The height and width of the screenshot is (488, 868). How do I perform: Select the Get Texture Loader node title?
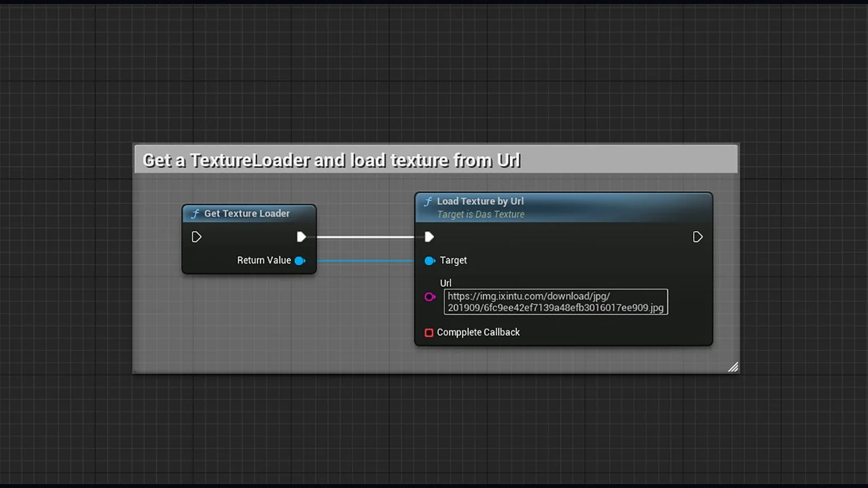(247, 213)
